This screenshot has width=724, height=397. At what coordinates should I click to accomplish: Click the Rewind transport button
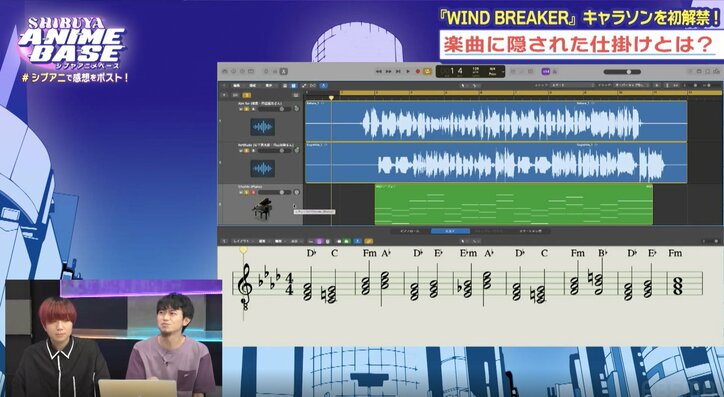[379, 72]
